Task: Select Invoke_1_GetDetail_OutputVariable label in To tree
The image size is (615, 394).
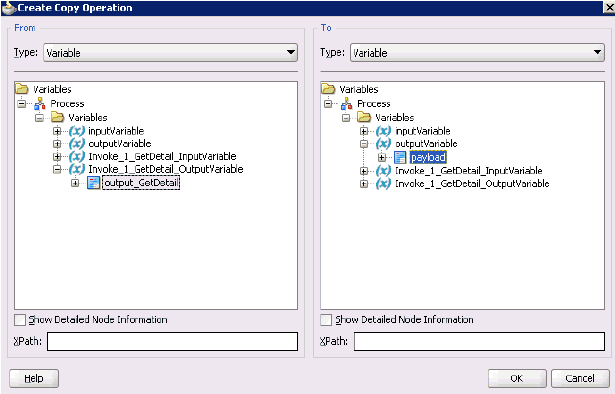Action: pos(472,184)
